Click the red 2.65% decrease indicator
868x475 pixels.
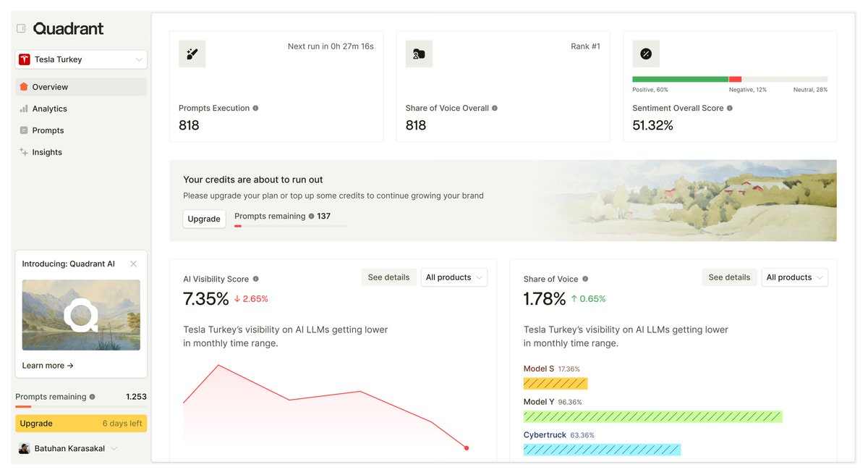point(251,298)
